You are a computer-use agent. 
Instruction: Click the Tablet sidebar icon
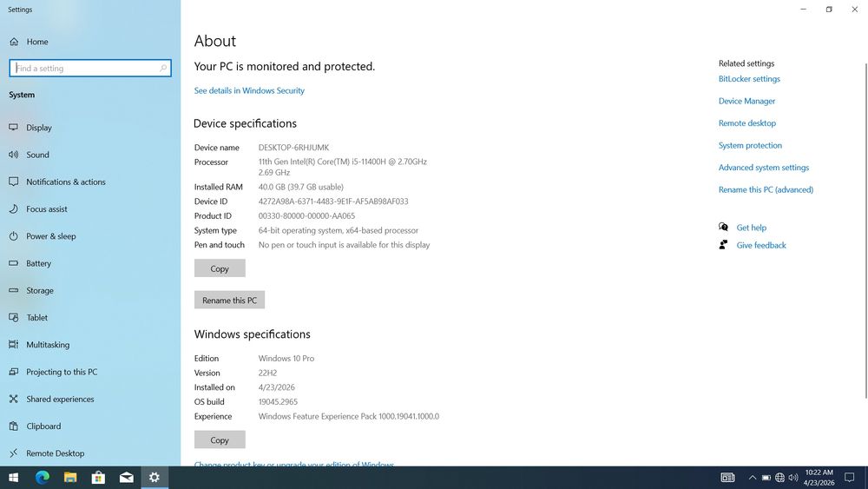pyautogui.click(x=14, y=317)
